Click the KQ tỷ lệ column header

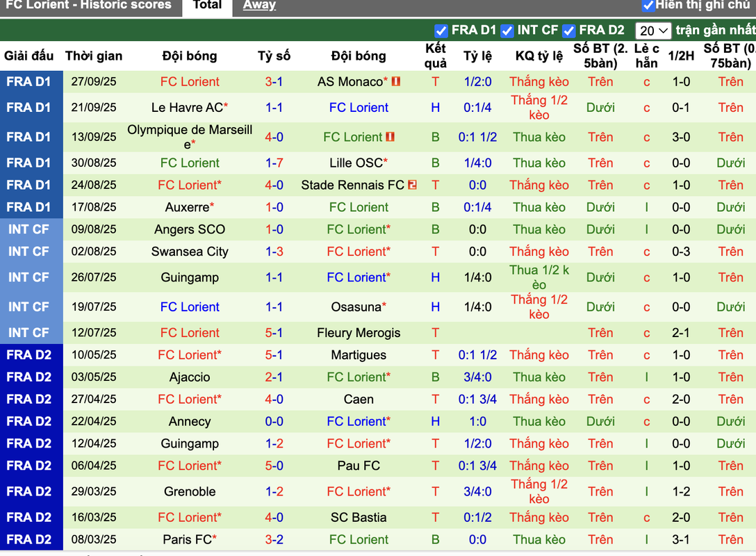point(539,56)
